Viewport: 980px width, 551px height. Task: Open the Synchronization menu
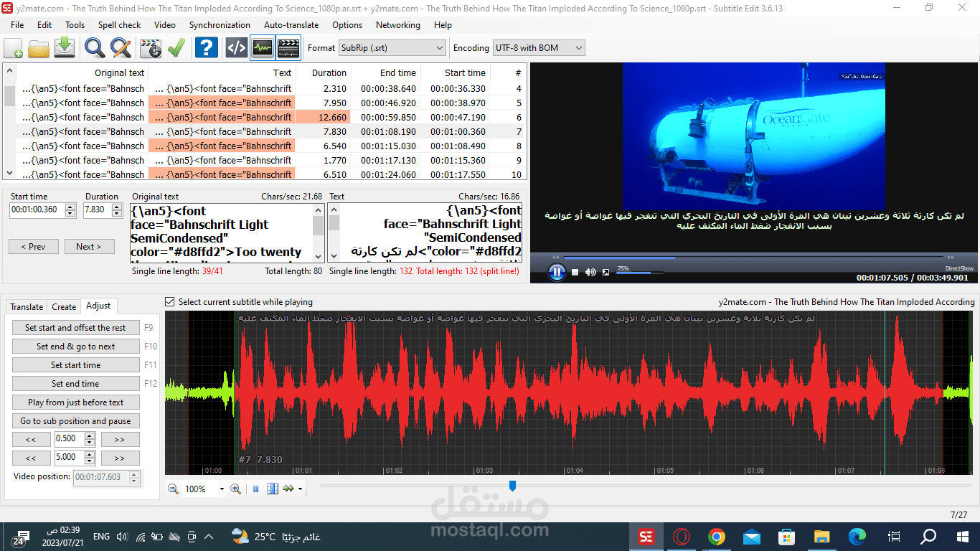[x=220, y=24]
